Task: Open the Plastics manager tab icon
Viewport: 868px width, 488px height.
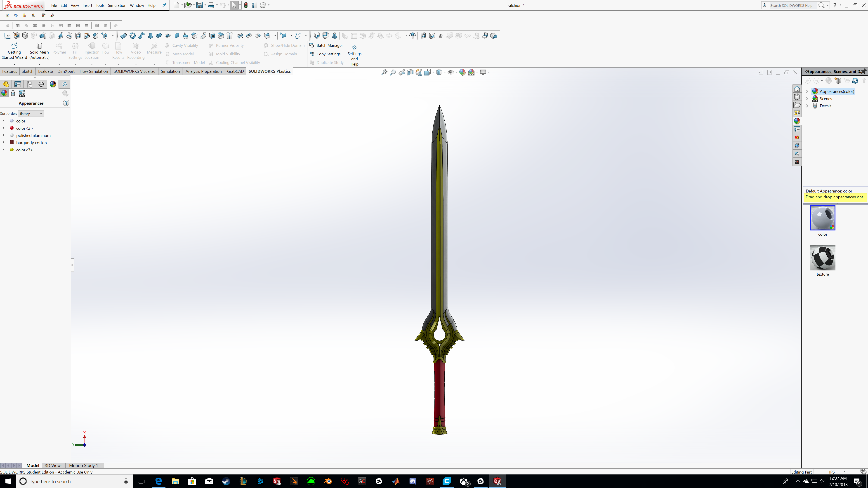Action: [x=65, y=84]
